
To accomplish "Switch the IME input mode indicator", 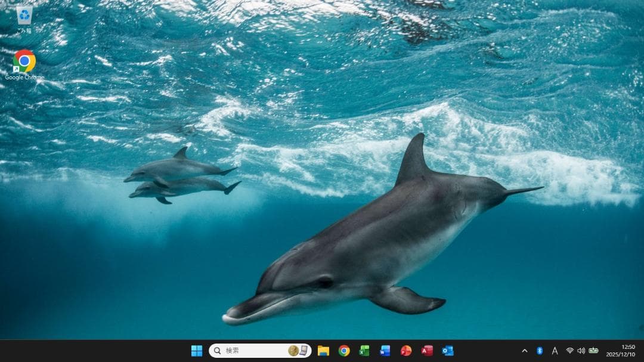I will click(555, 351).
